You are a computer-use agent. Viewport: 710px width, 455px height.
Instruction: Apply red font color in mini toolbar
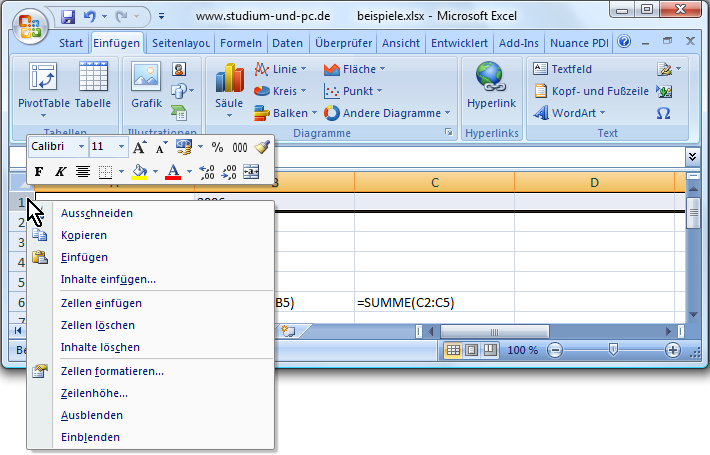(x=173, y=172)
